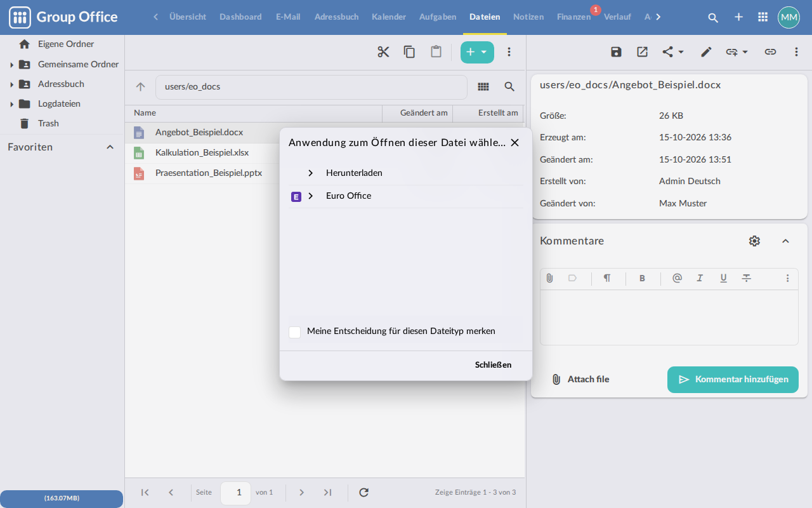Collapse the Favoriten section
812x508 pixels.
coord(110,147)
